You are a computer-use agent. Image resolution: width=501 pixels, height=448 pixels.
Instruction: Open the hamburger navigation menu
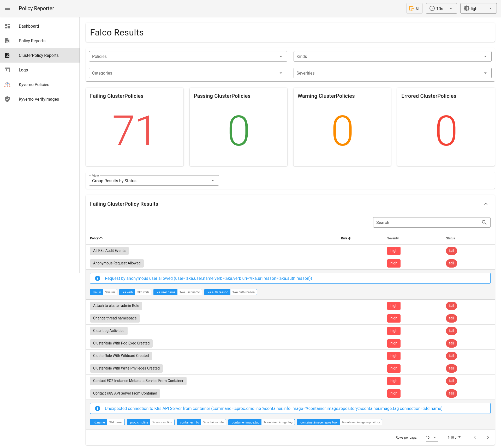point(7,8)
